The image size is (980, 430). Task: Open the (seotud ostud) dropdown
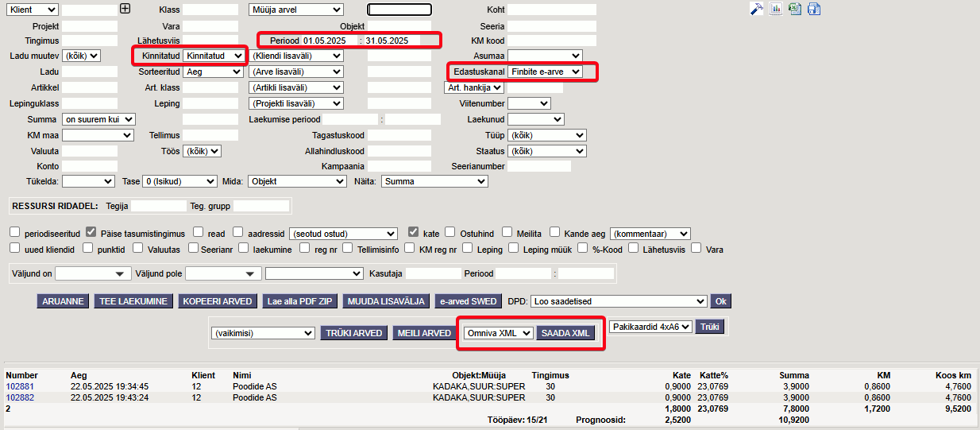pyautogui.click(x=343, y=234)
